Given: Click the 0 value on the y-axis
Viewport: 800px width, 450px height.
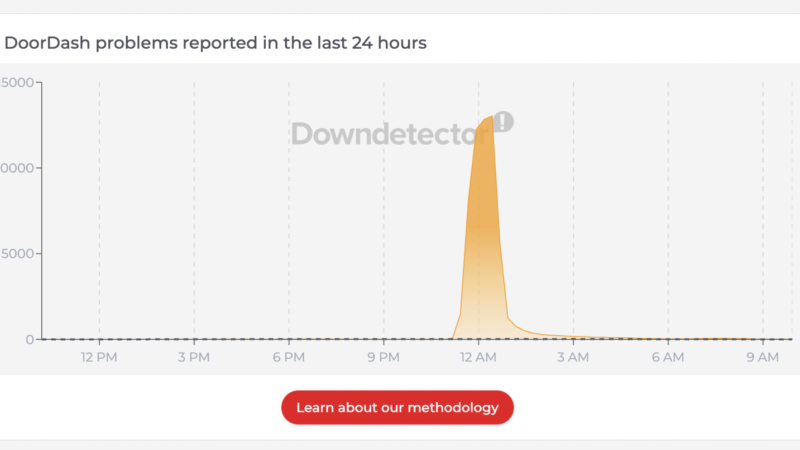Looking at the screenshot, I should pos(30,340).
